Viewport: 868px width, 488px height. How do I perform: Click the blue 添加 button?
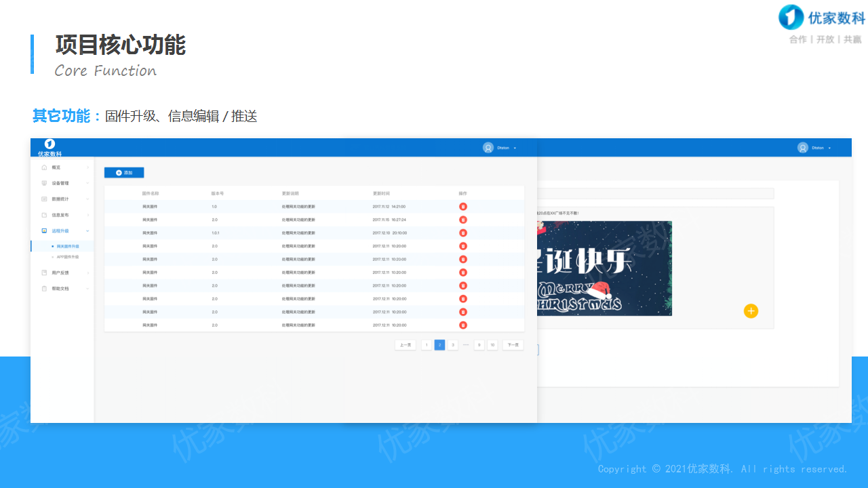click(124, 173)
